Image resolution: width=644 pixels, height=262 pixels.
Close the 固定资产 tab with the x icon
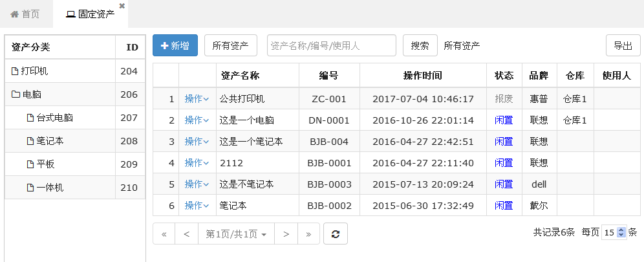[122, 6]
